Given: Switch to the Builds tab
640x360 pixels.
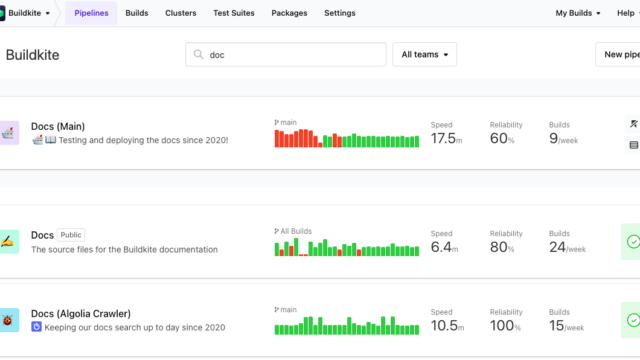Looking at the screenshot, I should (137, 13).
